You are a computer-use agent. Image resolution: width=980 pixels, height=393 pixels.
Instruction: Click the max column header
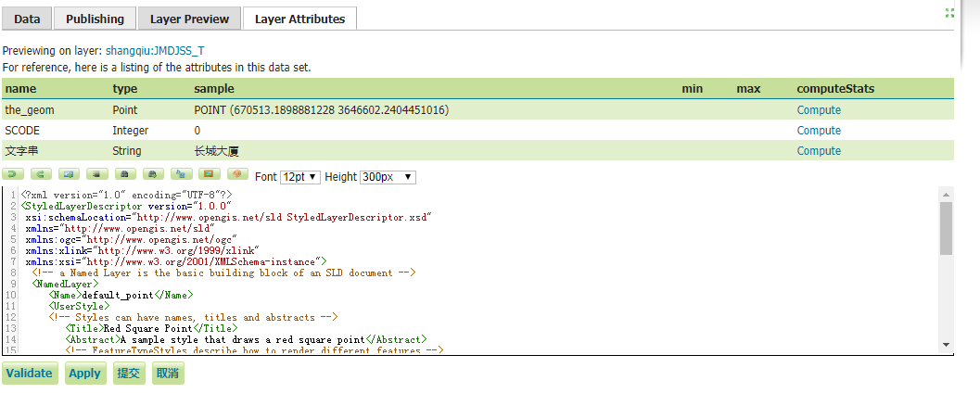749,89
